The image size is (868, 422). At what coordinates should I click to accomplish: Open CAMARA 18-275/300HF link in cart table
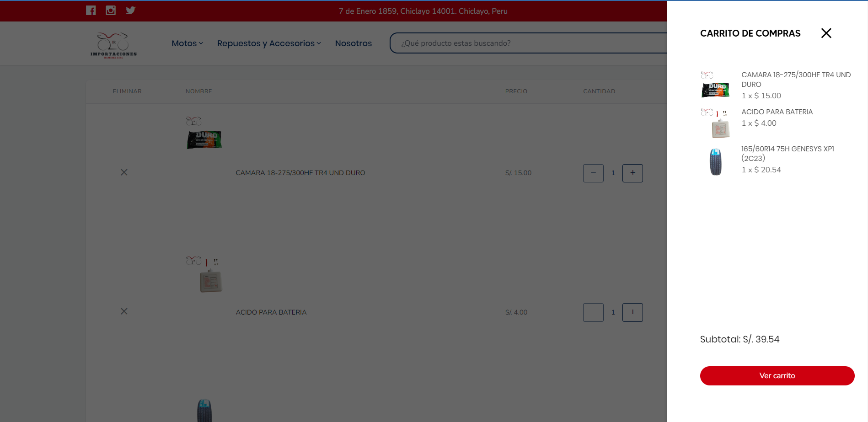pos(300,173)
